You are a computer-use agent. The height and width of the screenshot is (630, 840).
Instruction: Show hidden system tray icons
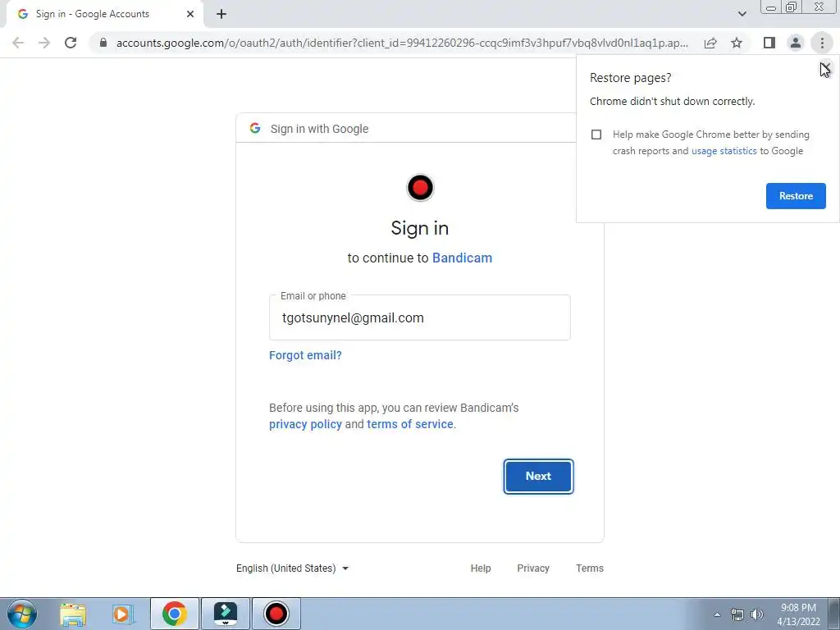tap(717, 614)
